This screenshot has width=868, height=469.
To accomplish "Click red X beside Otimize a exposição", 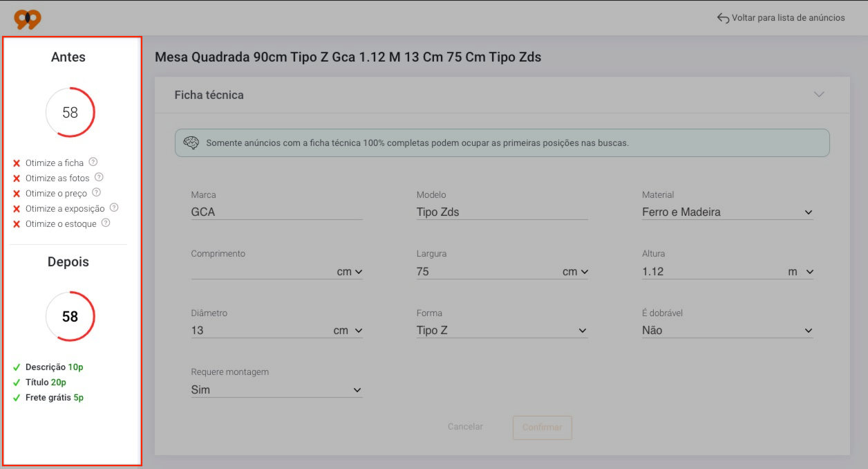I will click(17, 209).
